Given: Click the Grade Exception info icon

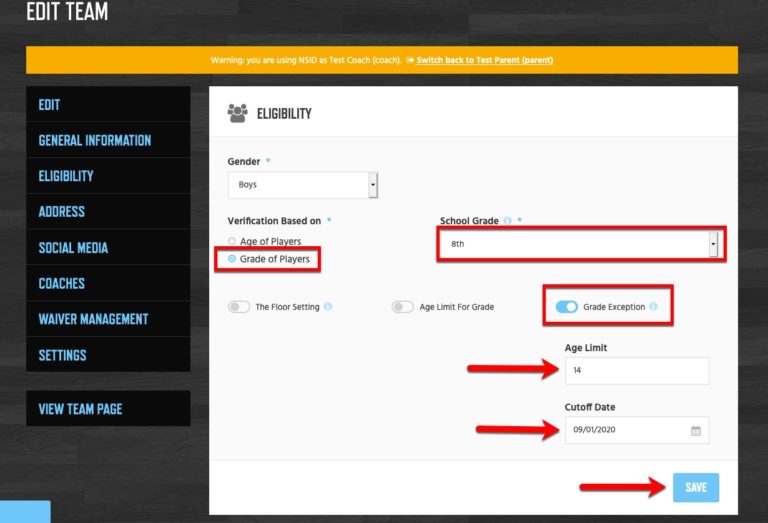Looking at the screenshot, I should 653,307.
